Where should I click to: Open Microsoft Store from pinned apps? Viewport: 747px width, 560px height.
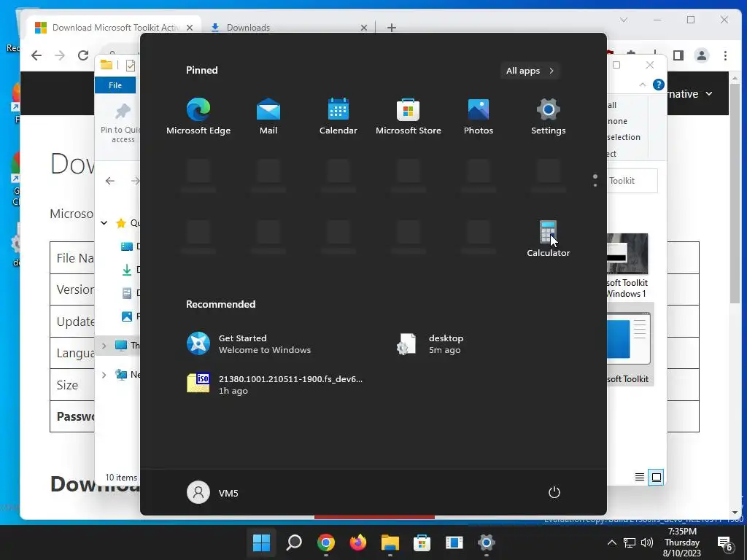[x=409, y=116]
